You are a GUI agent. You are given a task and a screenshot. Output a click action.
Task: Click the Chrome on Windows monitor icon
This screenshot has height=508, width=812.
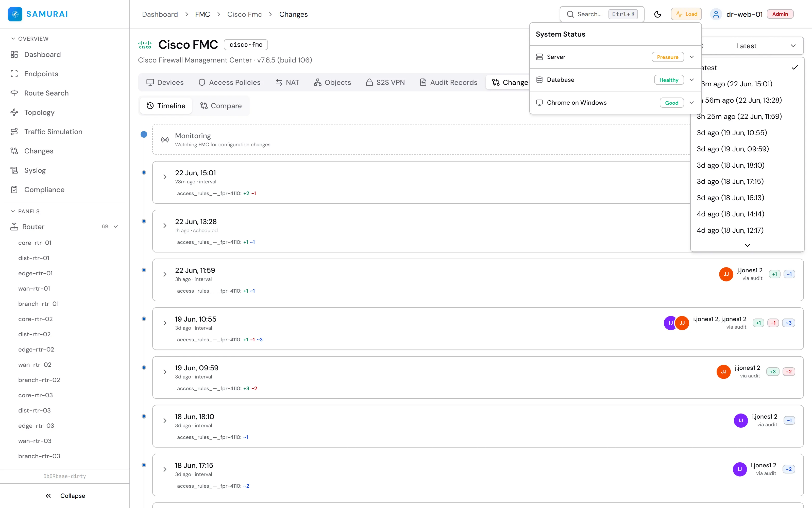539,103
